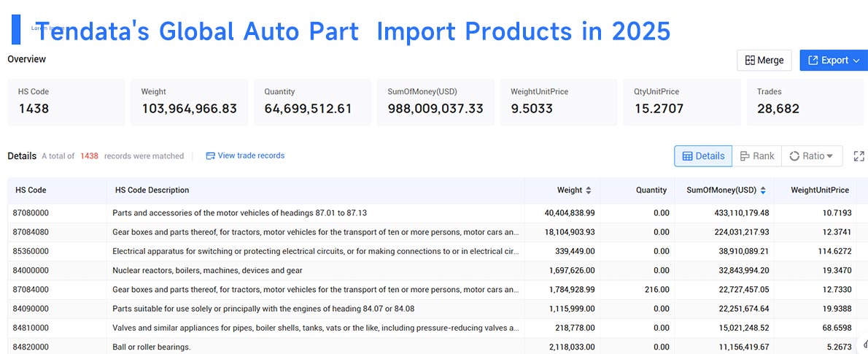Click the Weight overview card 103,964,966.83

point(190,102)
